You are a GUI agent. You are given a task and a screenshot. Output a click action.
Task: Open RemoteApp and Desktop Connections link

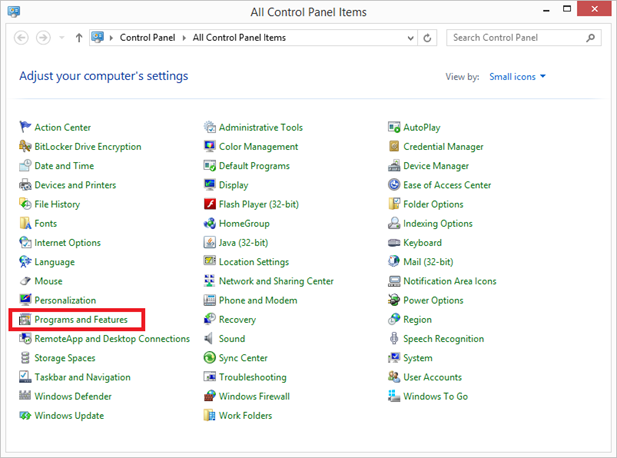point(112,338)
